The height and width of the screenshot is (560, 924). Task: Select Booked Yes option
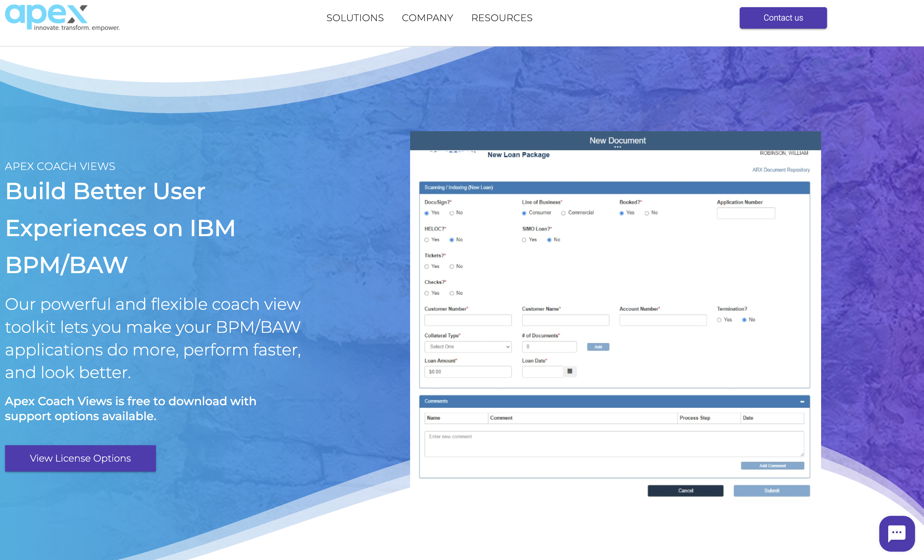click(x=622, y=213)
